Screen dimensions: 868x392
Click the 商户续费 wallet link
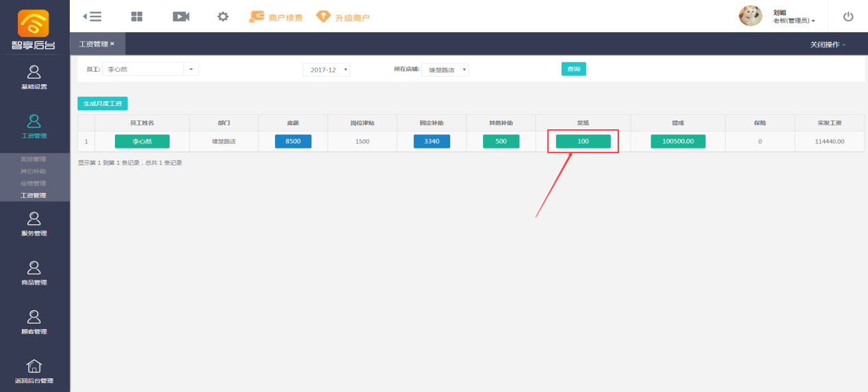(276, 16)
